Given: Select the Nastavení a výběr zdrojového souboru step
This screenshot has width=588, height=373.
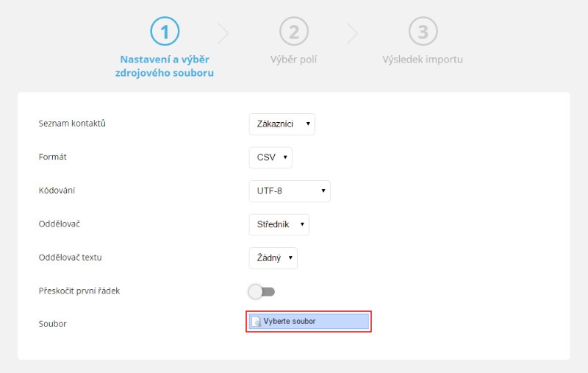Looking at the screenshot, I should tap(165, 66).
